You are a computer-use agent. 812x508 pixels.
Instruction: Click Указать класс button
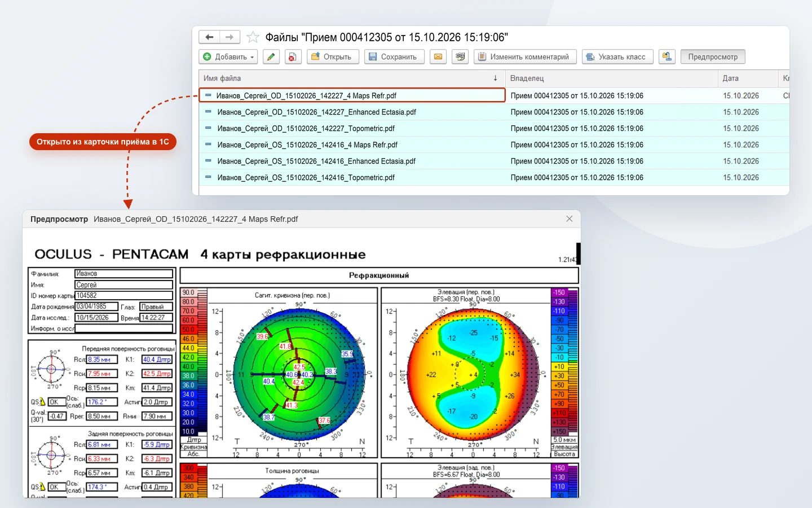tap(617, 56)
